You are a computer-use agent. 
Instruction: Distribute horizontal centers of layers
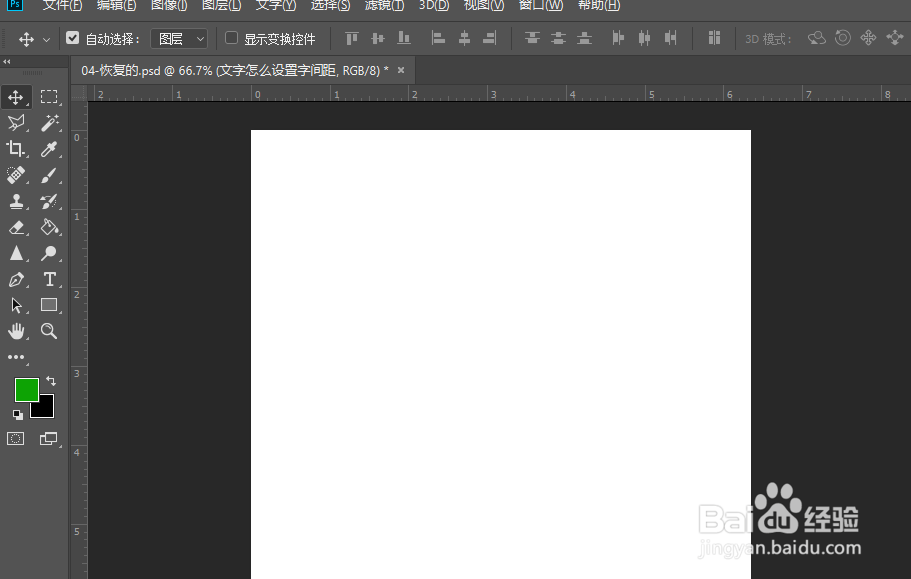pyautogui.click(x=644, y=38)
